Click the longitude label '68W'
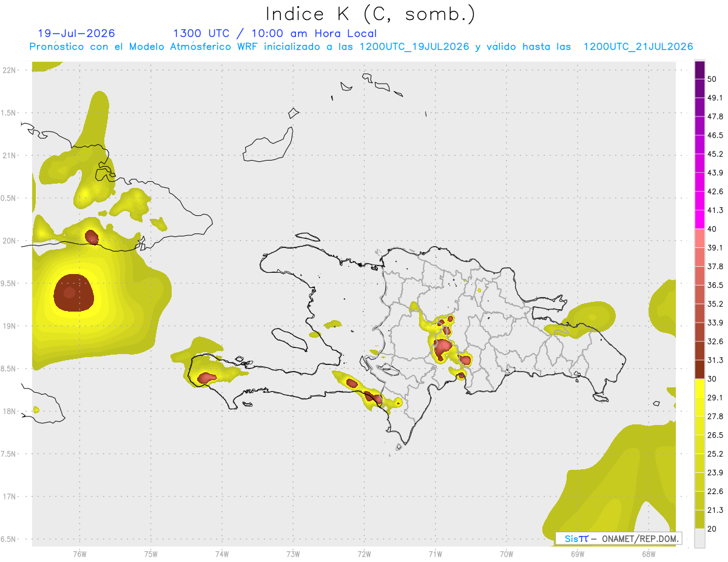 tap(648, 554)
